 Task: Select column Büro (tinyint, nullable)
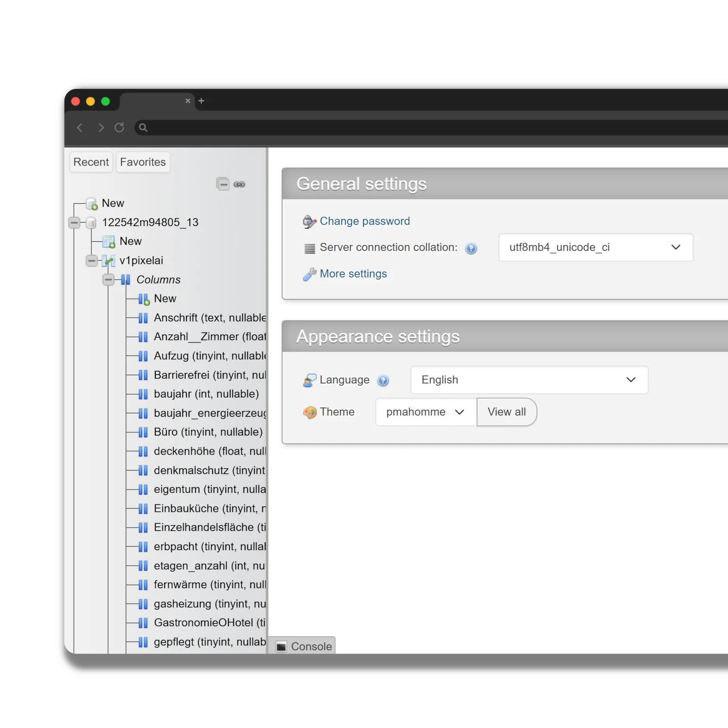pyautogui.click(x=208, y=432)
